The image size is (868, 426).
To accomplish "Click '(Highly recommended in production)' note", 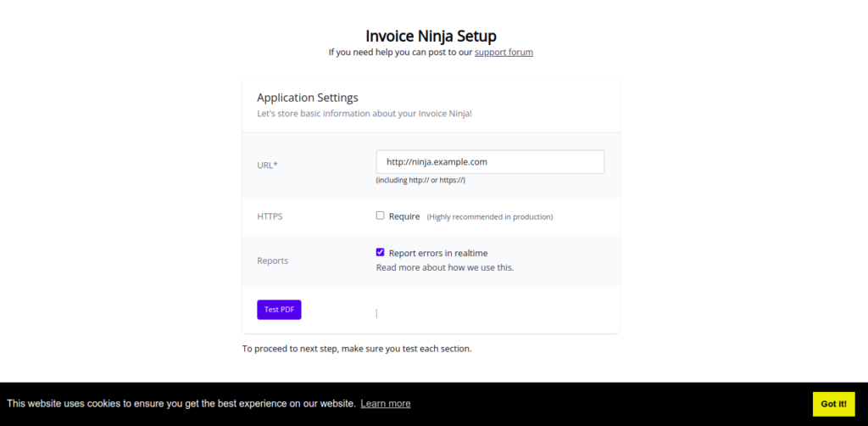I will tap(490, 216).
